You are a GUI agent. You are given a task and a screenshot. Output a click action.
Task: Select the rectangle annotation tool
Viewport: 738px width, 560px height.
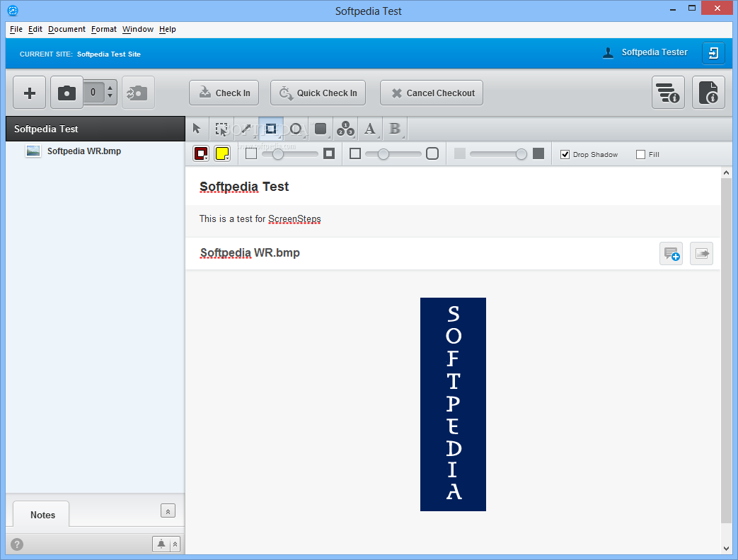pyautogui.click(x=270, y=129)
